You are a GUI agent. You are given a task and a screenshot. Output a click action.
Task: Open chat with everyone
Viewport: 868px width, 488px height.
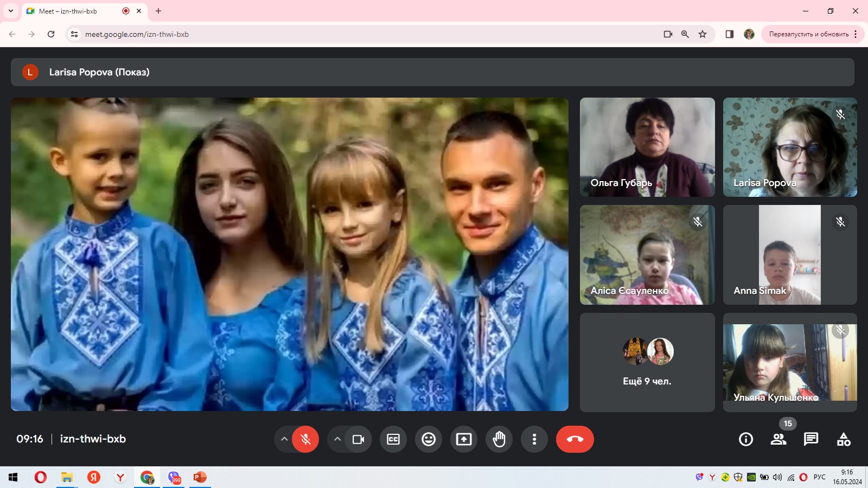(811, 439)
